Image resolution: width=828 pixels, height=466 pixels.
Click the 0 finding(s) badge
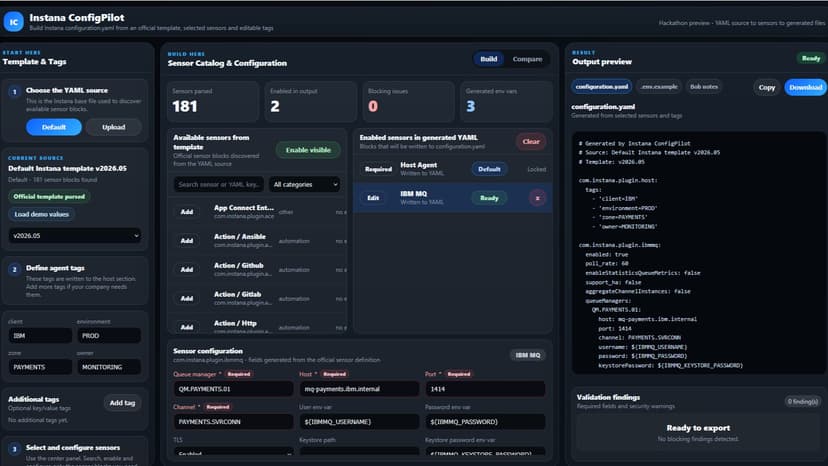click(803, 402)
